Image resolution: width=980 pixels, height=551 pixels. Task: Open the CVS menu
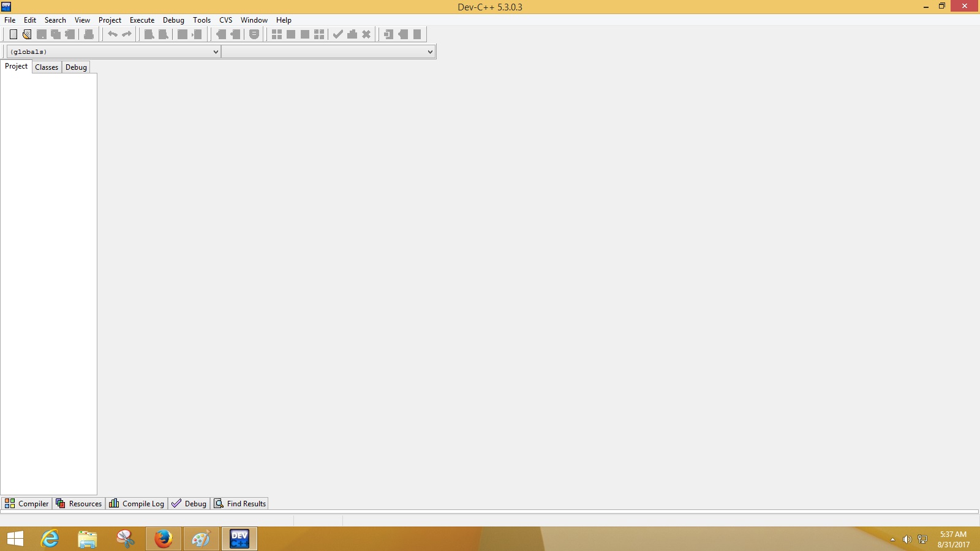pos(226,20)
